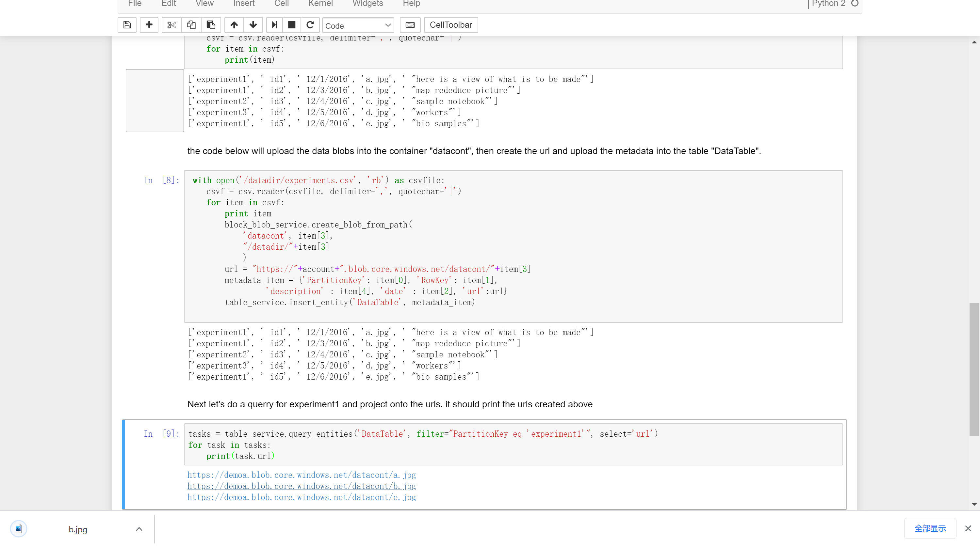The image size is (980, 547).
Task: Click the Python 2 kernel indicator
Action: click(x=828, y=3)
